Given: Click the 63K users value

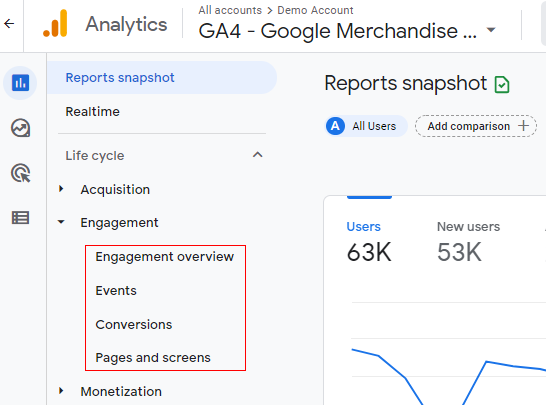Looking at the screenshot, I should (x=369, y=252).
